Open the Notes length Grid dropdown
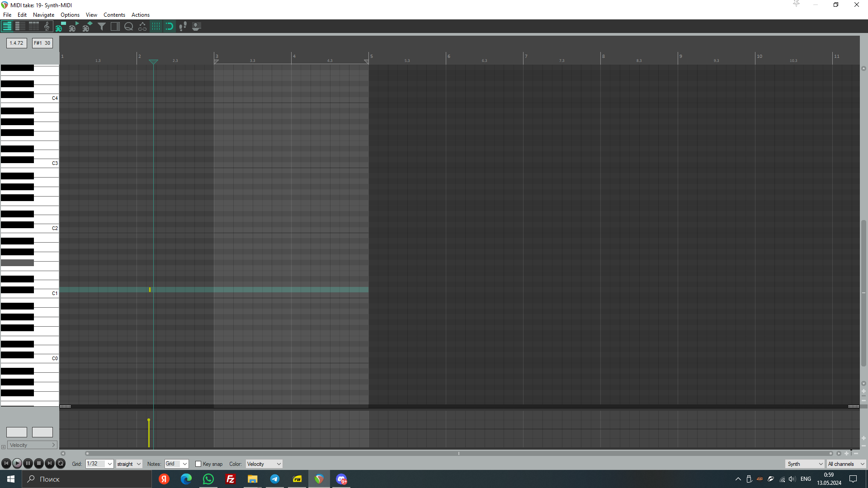 click(176, 464)
